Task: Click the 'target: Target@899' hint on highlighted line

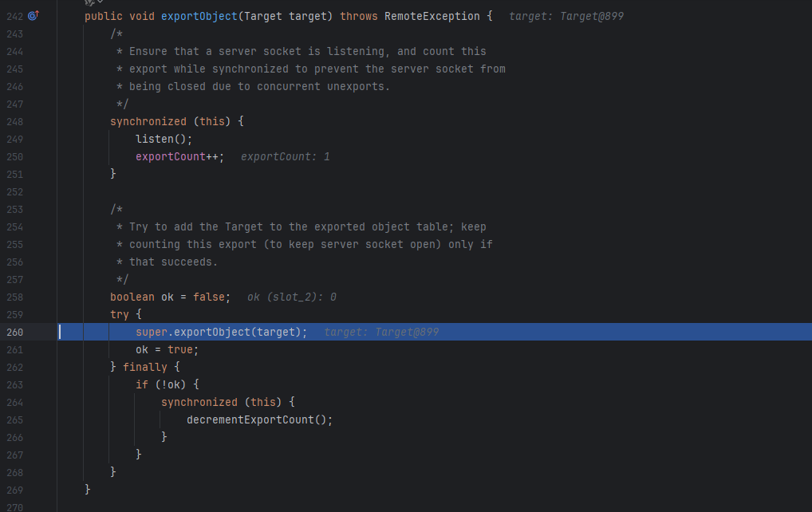Action: (x=381, y=333)
